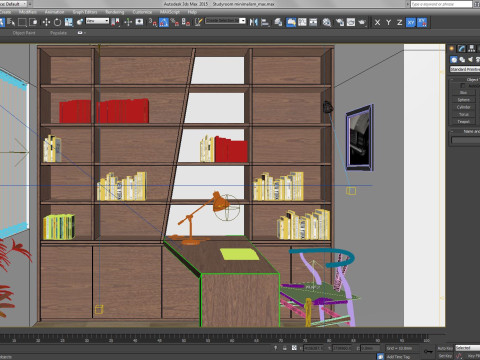The width and height of the screenshot is (480, 360).
Task: Restrict transform to Z axis
Action: [400, 22]
